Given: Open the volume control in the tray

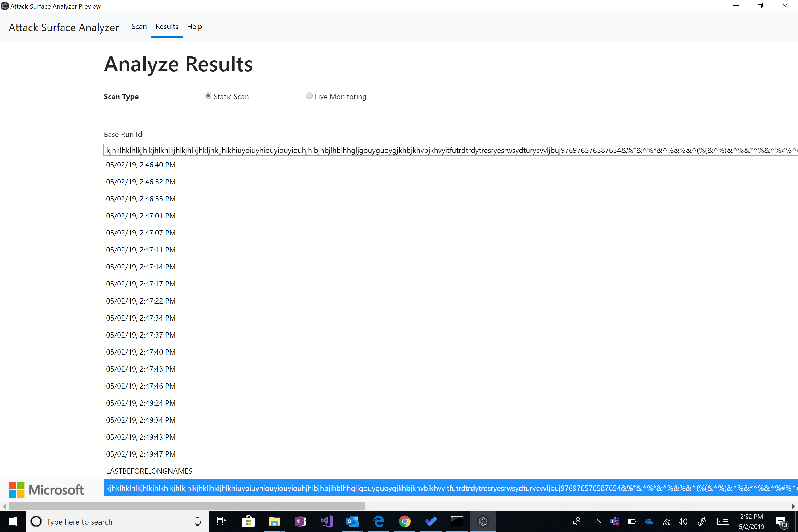Looking at the screenshot, I should 683,521.
